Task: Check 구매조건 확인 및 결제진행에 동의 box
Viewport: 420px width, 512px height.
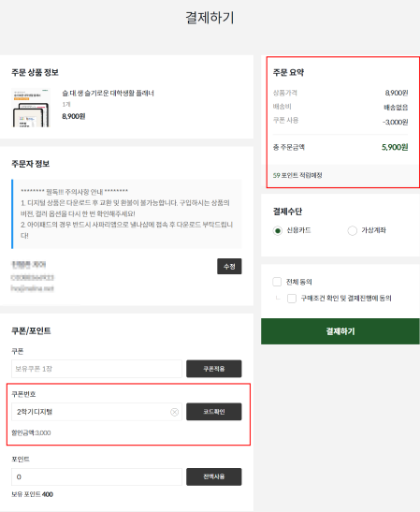Action: pyautogui.click(x=292, y=299)
